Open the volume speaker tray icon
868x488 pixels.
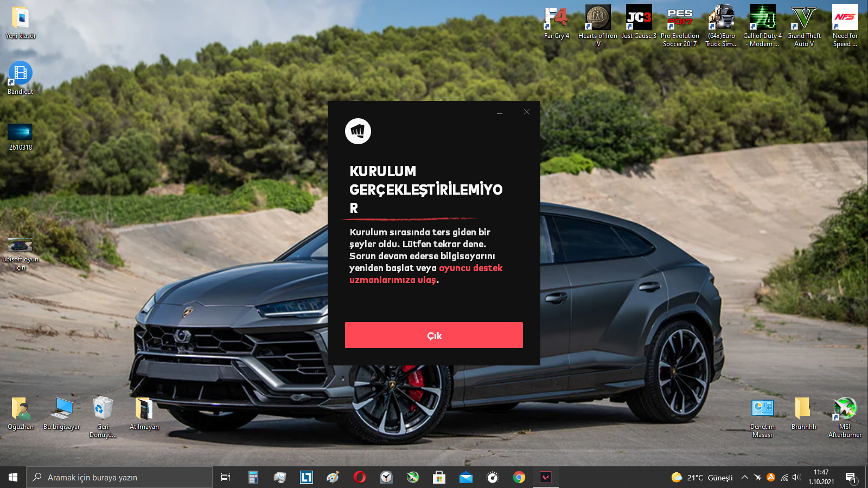click(796, 477)
